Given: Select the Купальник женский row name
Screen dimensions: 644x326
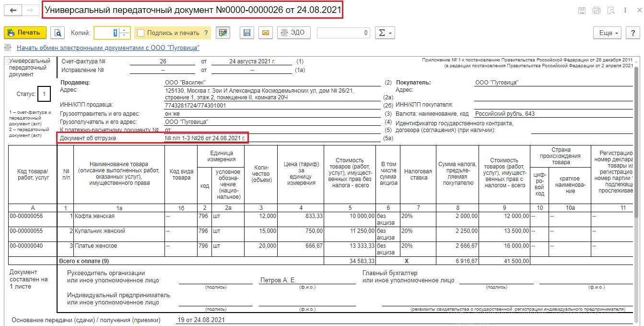Looking at the screenshot, I should coord(100,231).
